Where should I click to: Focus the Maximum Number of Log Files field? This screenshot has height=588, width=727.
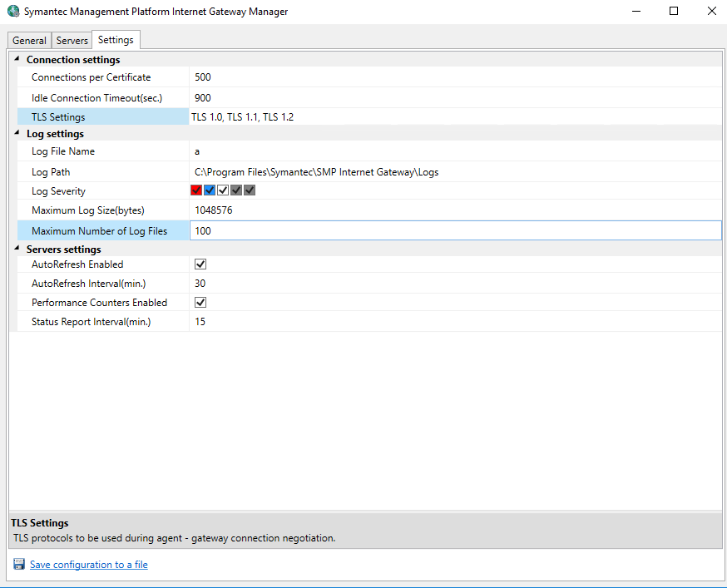coord(455,230)
